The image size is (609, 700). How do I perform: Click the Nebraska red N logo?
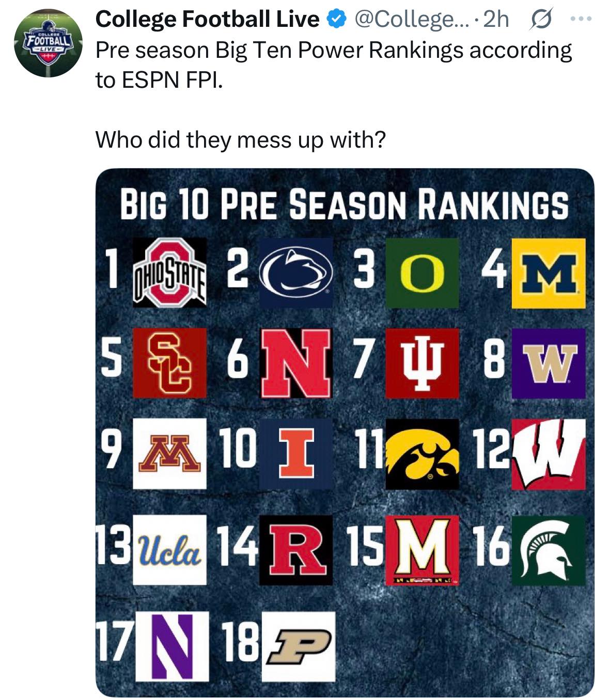[x=296, y=363]
